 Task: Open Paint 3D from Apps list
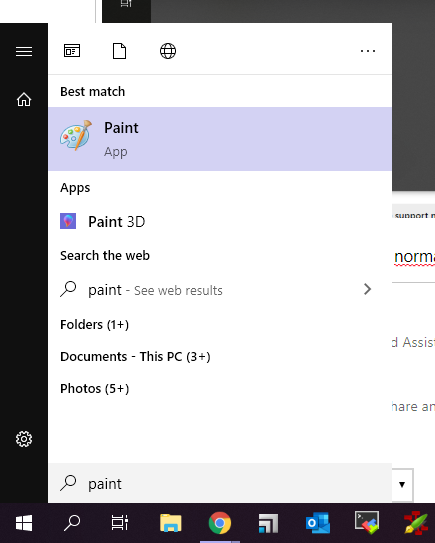click(x=220, y=221)
